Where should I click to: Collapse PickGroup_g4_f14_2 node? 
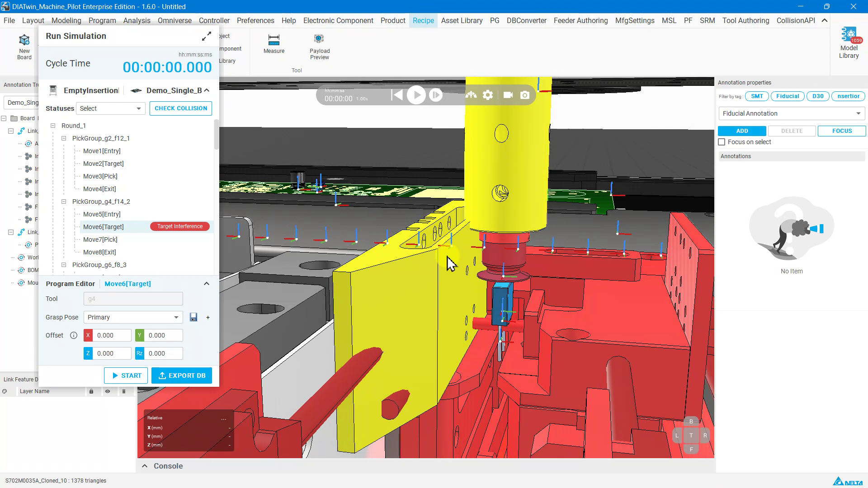[x=64, y=202]
